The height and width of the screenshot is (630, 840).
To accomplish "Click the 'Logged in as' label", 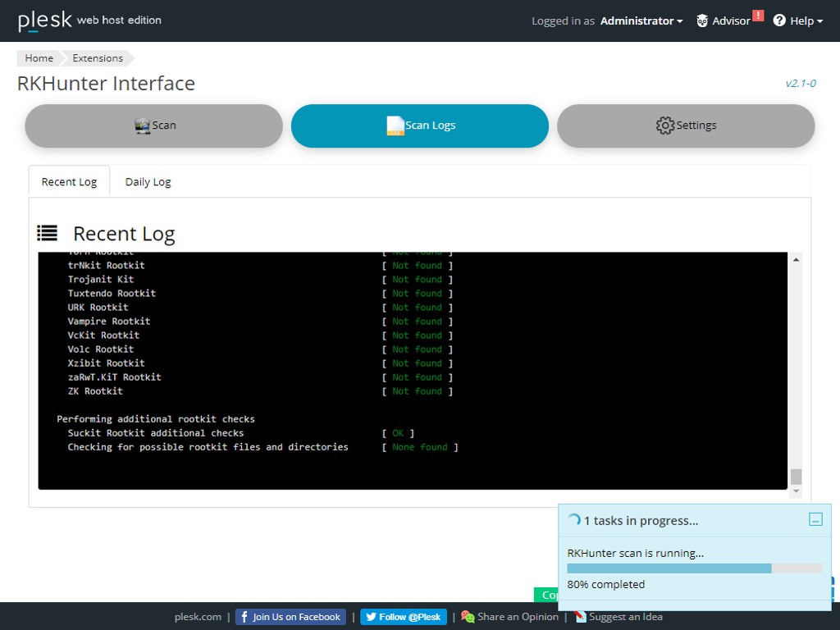I will point(563,21).
